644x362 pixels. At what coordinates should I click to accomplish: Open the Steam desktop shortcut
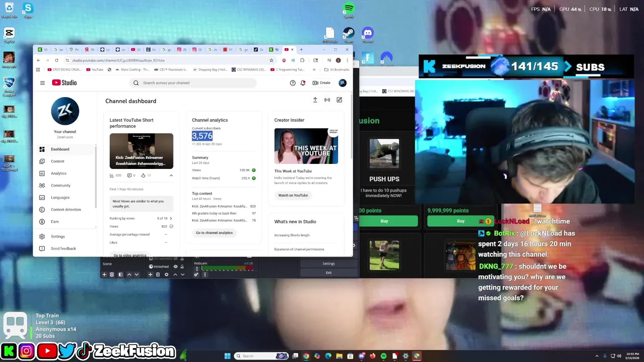pos(349,35)
